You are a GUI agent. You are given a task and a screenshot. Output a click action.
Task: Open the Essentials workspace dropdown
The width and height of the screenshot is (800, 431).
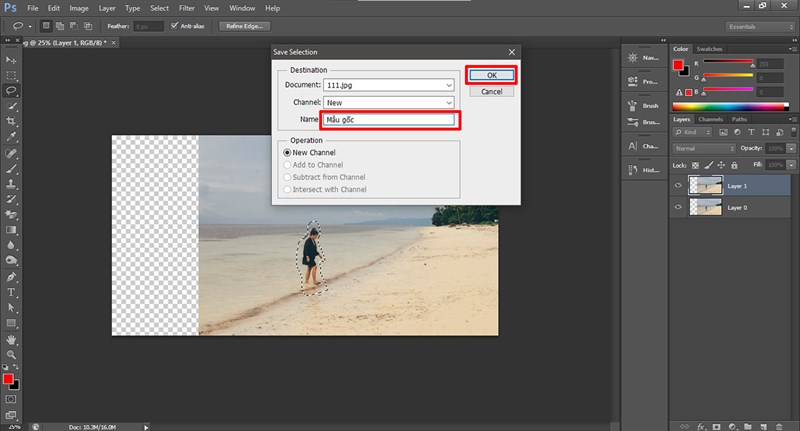click(760, 27)
